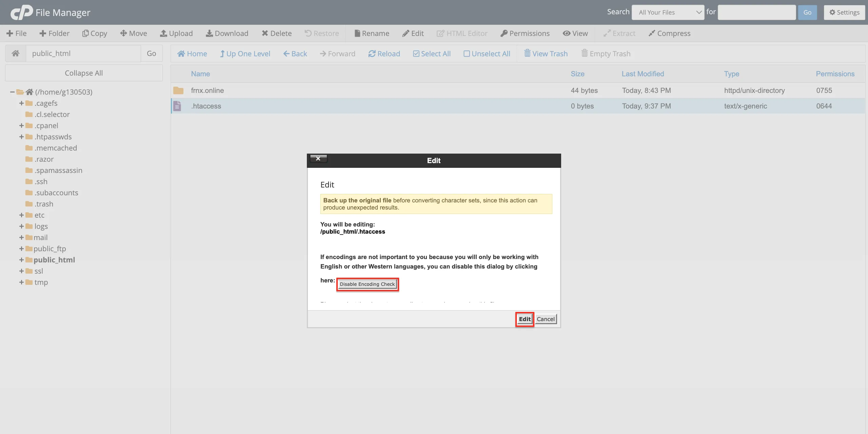Go to Home in navigation bar

pyautogui.click(x=192, y=54)
